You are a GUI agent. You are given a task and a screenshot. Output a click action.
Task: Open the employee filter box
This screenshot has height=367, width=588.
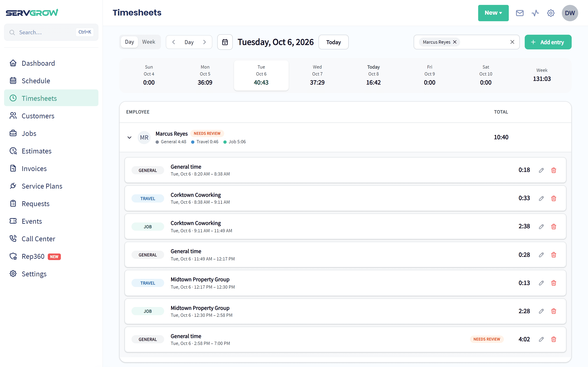coord(466,42)
